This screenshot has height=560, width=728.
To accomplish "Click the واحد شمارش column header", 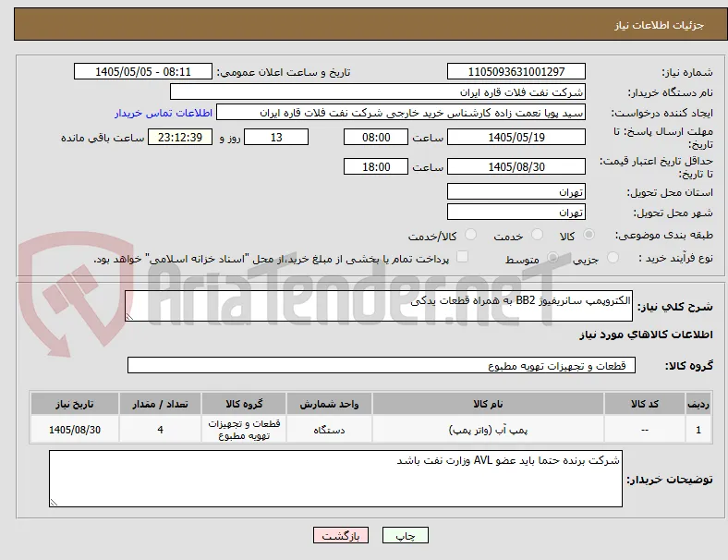I will tap(329, 404).
